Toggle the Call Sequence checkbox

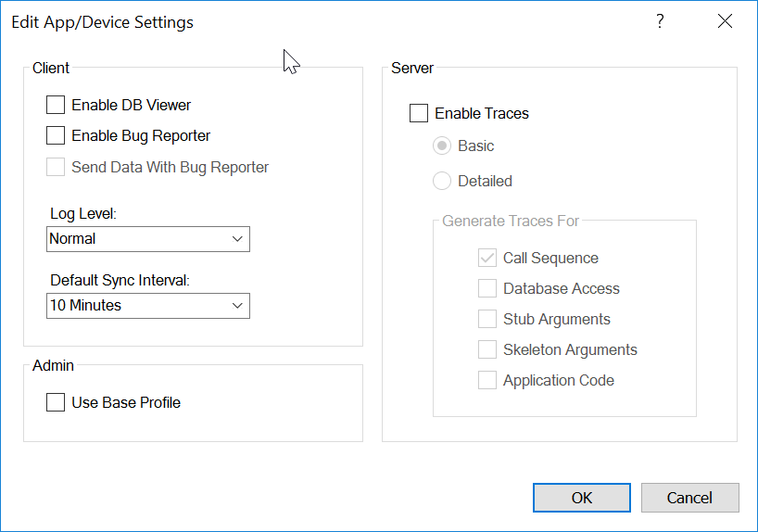coord(487,259)
